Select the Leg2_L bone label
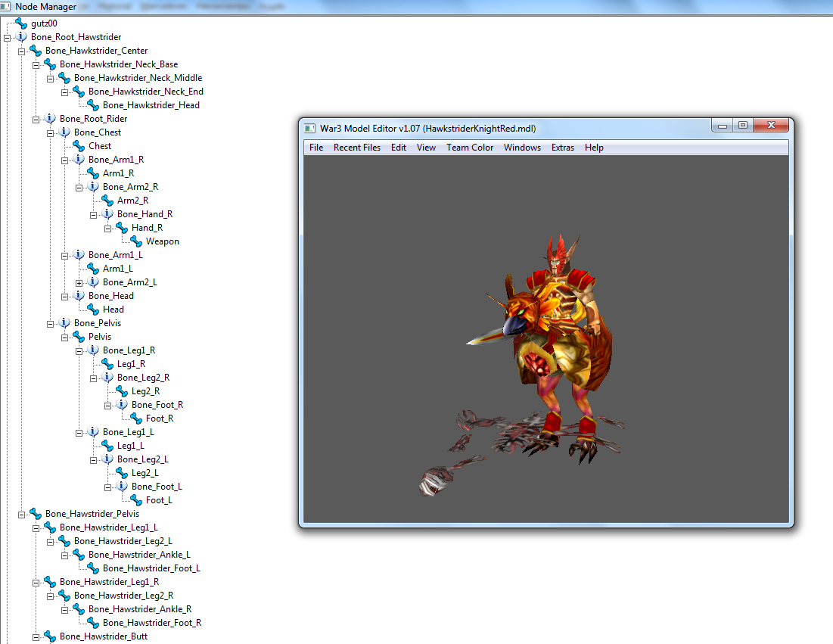833x644 pixels. pos(145,473)
